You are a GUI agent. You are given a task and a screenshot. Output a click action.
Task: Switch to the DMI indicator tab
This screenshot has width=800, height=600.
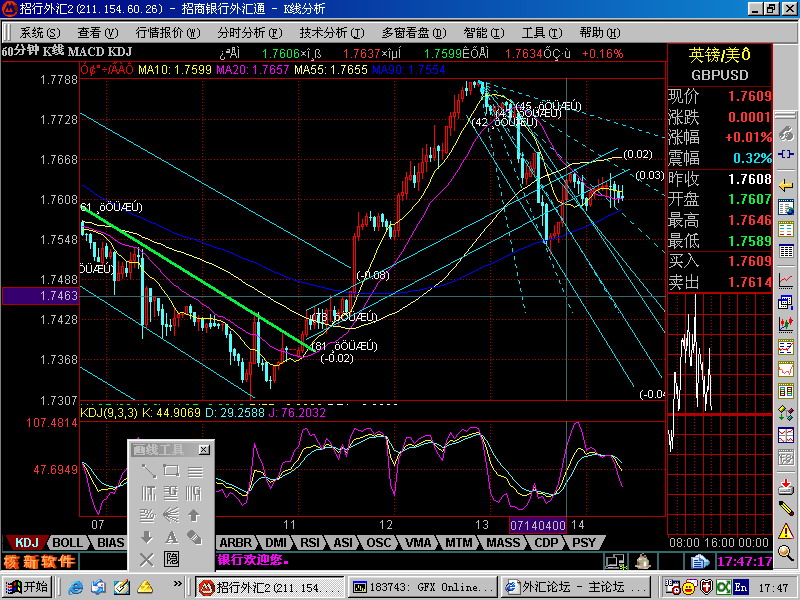click(276, 543)
